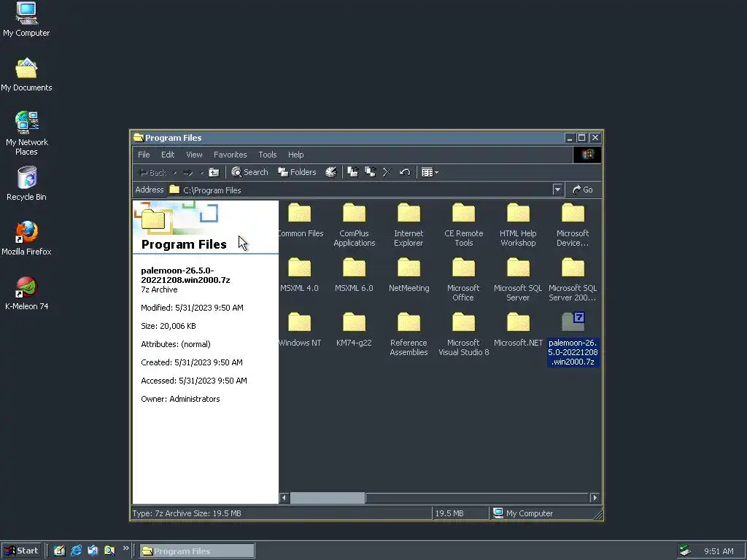Select the K-Meleon 74 desktop shortcut
The width and height of the screenshot is (747, 560).
click(27, 293)
